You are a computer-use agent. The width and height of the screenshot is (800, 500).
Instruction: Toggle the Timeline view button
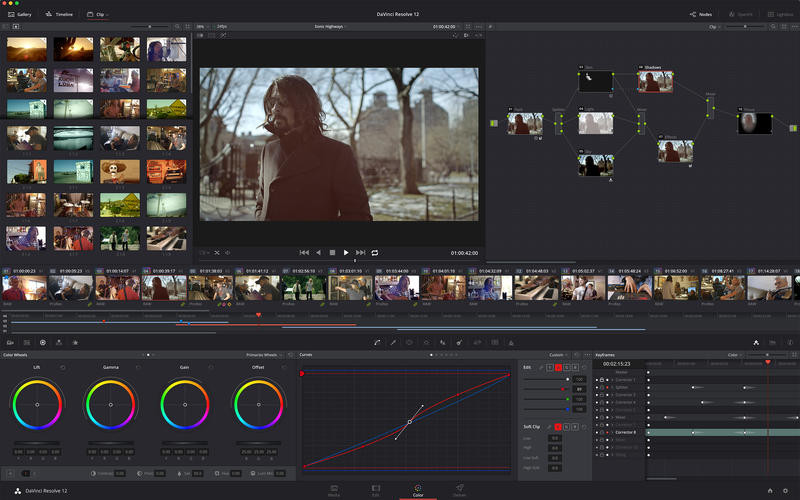pyautogui.click(x=59, y=15)
